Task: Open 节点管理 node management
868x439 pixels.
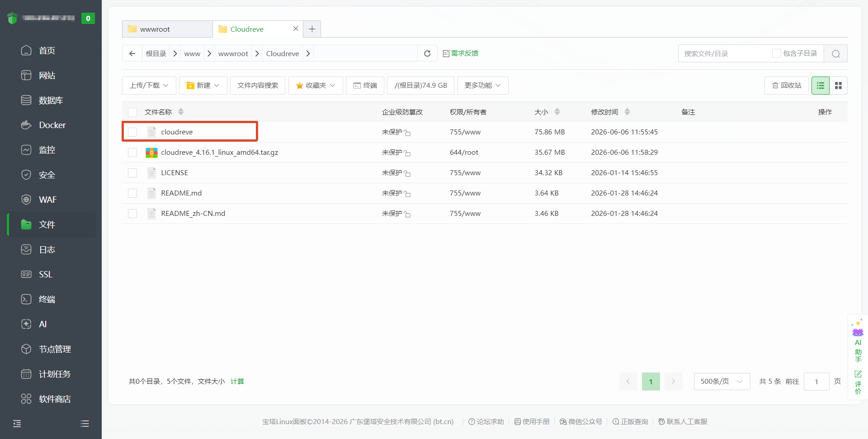Action: pyautogui.click(x=54, y=349)
